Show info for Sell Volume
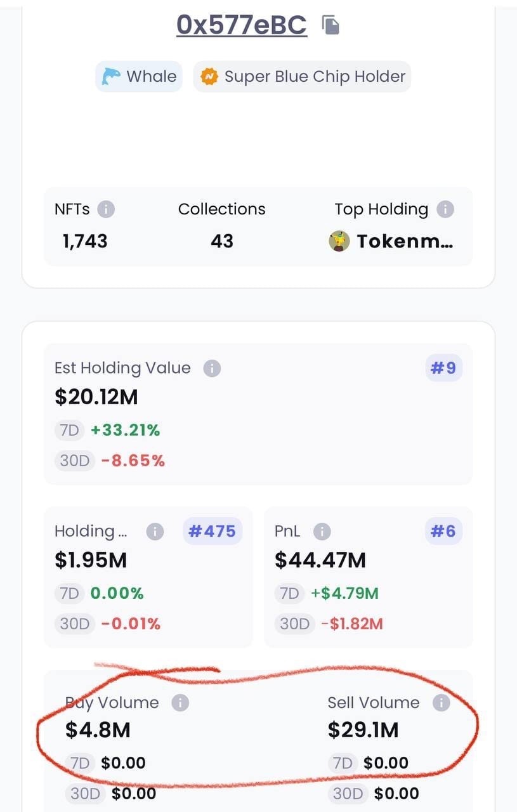The width and height of the screenshot is (517, 812). 441,702
